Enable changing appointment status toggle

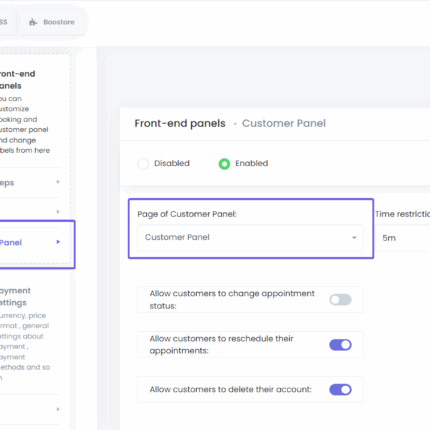click(340, 300)
